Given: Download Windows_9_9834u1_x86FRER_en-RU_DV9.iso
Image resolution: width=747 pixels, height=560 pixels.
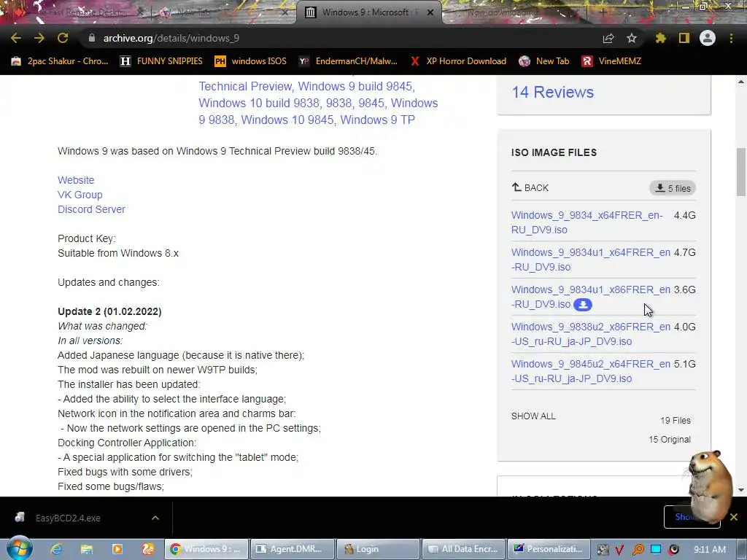Looking at the screenshot, I should (x=591, y=297).
